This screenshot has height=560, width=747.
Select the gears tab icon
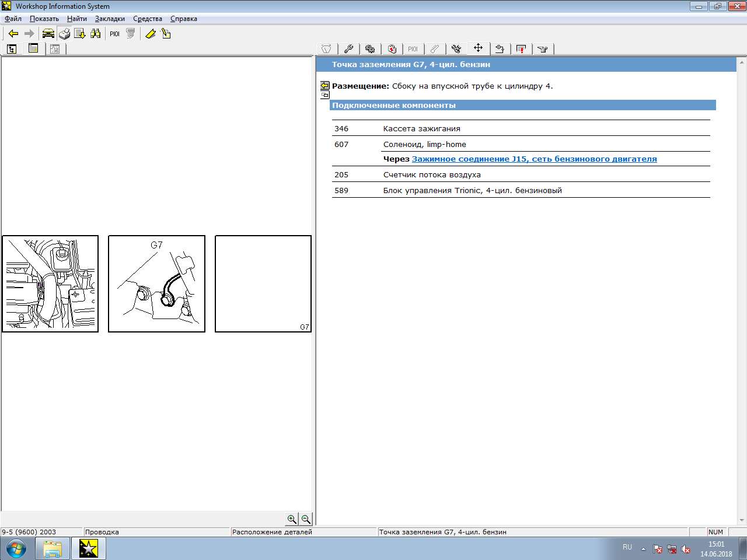point(370,49)
